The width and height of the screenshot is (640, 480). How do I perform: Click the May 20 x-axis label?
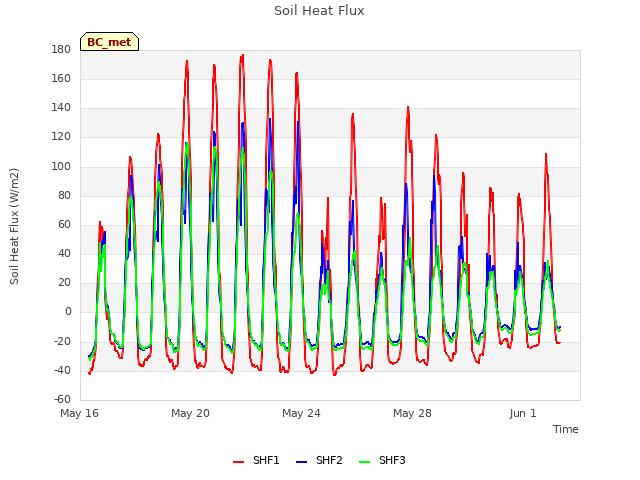(x=190, y=413)
